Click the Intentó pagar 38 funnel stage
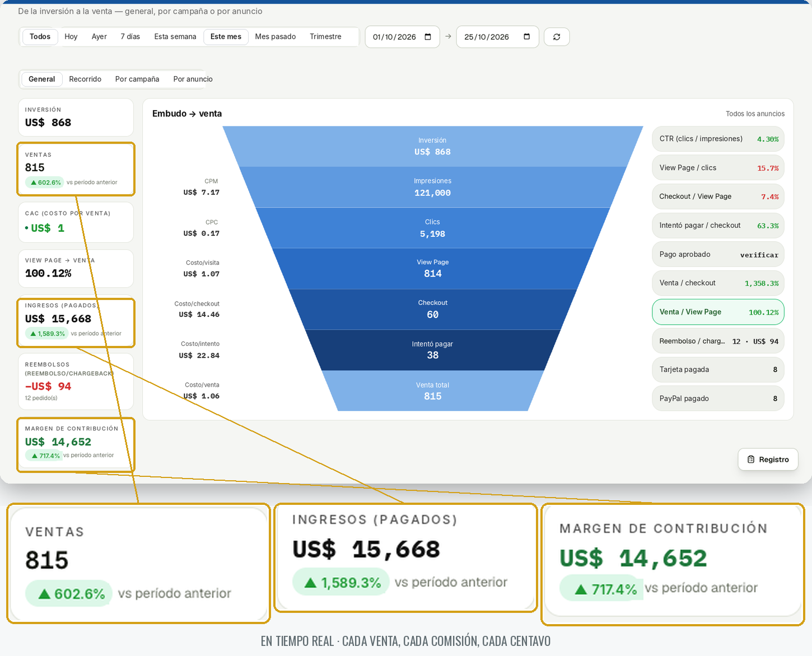 432,350
